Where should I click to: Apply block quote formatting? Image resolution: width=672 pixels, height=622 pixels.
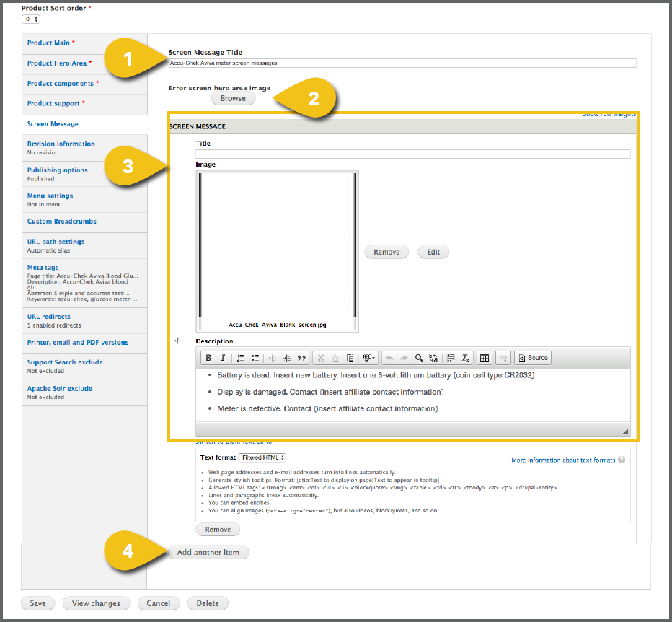[301, 358]
